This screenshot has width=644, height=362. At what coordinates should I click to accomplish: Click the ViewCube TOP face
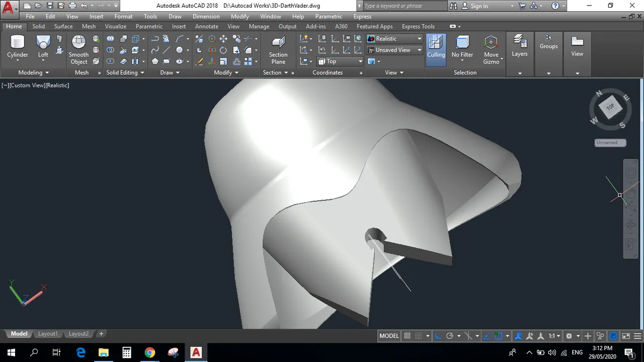[x=610, y=107]
